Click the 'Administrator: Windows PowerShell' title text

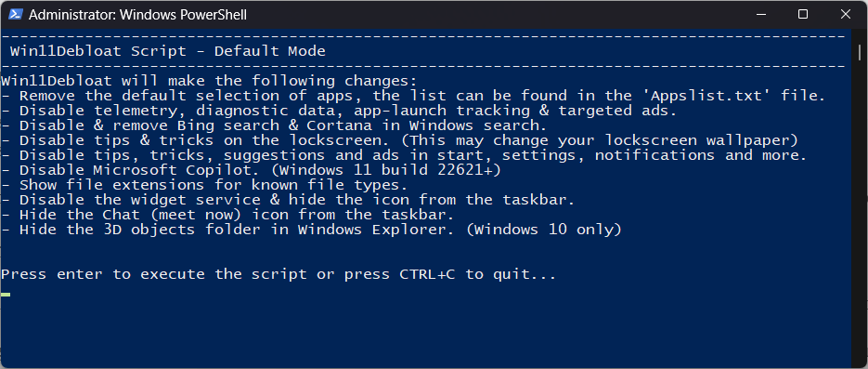coord(137,15)
